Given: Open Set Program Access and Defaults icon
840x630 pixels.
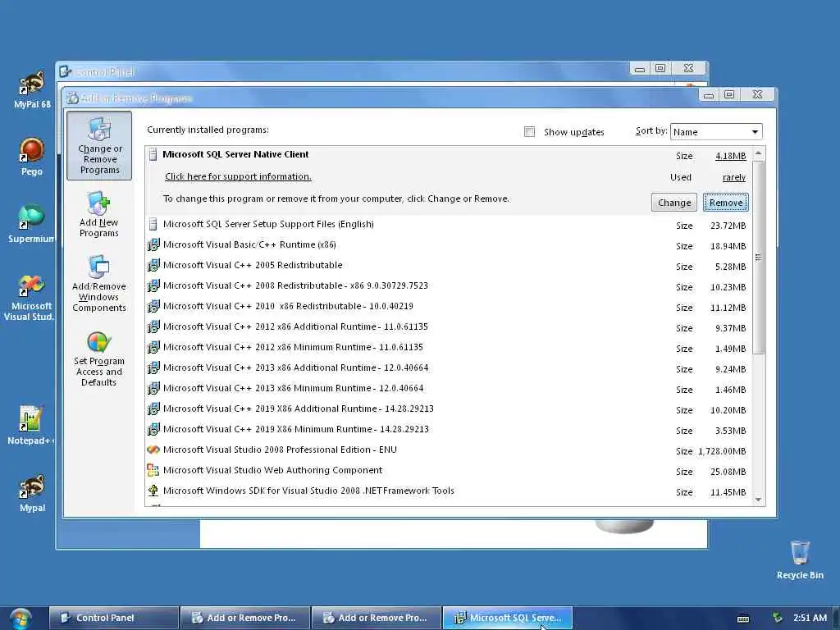Looking at the screenshot, I should (x=98, y=359).
